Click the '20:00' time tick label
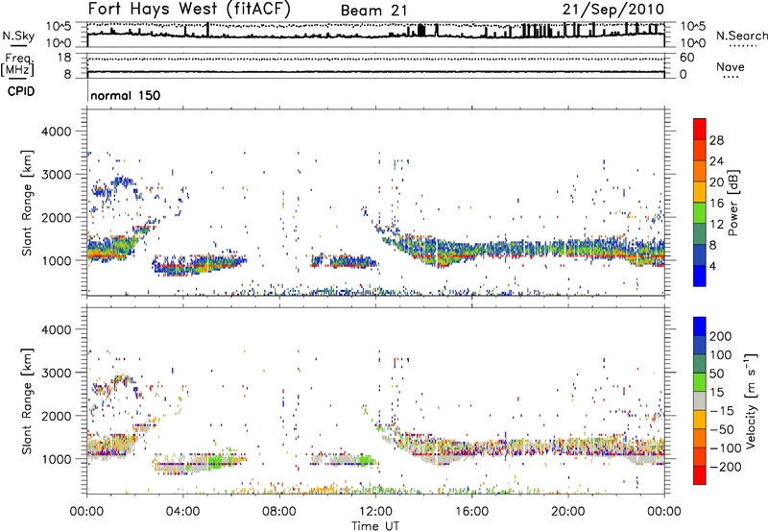Image resolution: width=768 pixels, height=532 pixels. [x=567, y=512]
